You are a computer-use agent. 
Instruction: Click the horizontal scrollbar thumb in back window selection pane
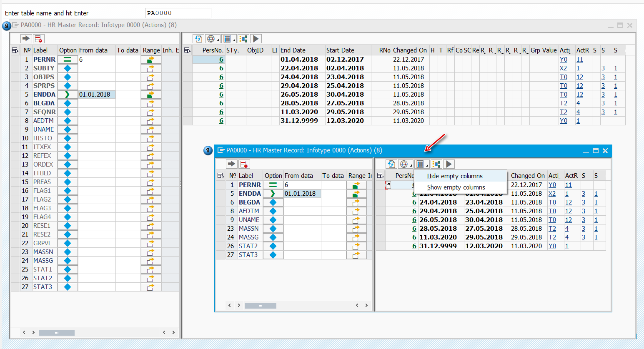[57, 333]
